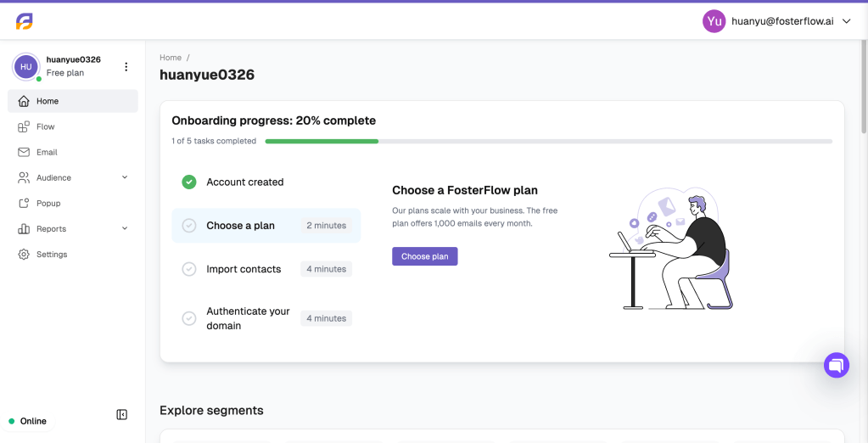Open the Reports sidebar item
Screen dimensions: 868x443
point(72,228)
